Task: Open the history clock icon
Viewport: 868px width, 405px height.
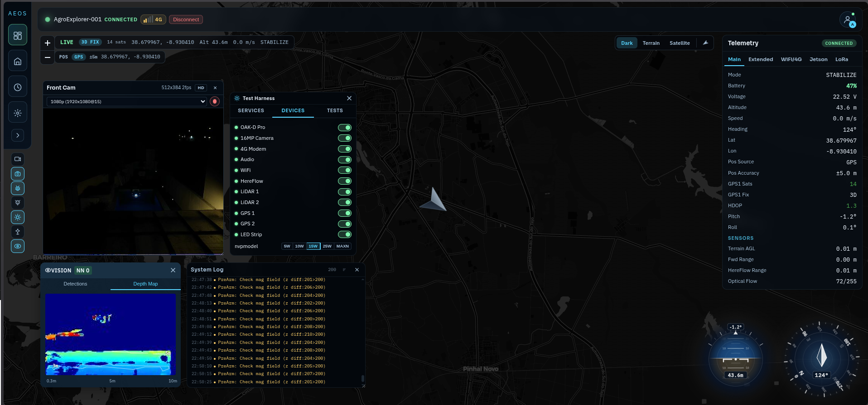Action: [18, 87]
